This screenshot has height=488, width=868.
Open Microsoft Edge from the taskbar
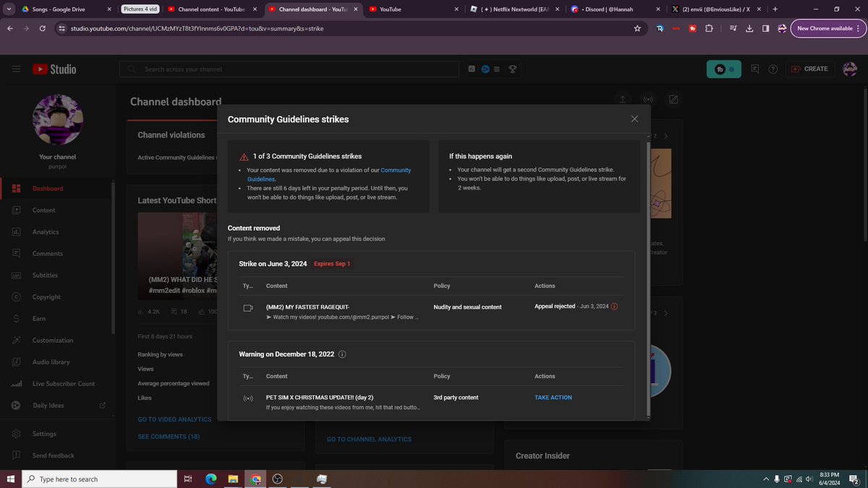[210, 479]
